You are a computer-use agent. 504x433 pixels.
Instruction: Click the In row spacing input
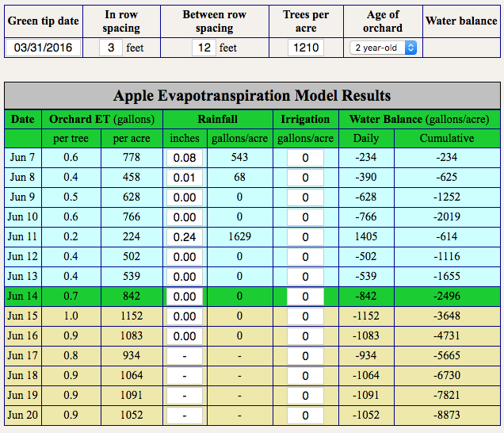tap(111, 48)
